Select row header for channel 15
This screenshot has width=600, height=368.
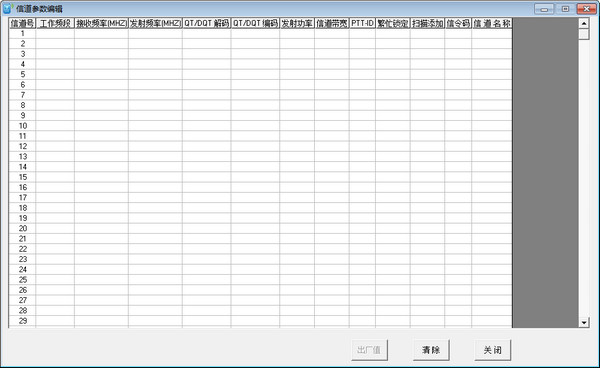pyautogui.click(x=23, y=177)
